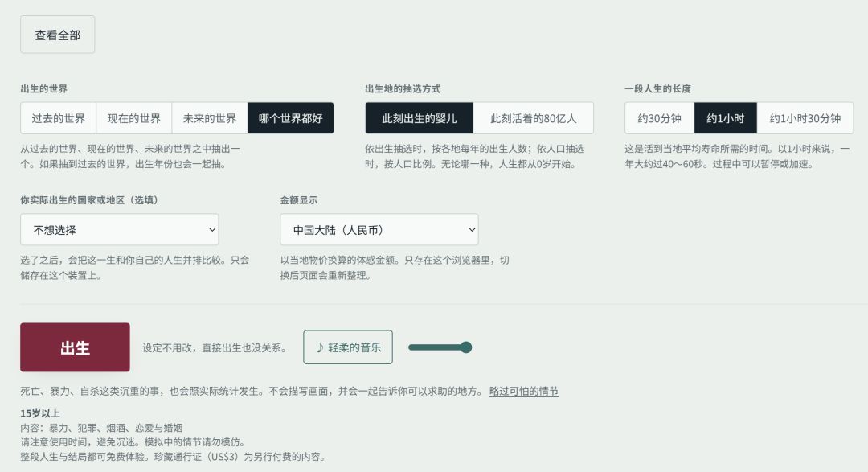The width and height of the screenshot is (868, 472).
Task: Click the 出生地的抽选方式 label
Action: [403, 88]
